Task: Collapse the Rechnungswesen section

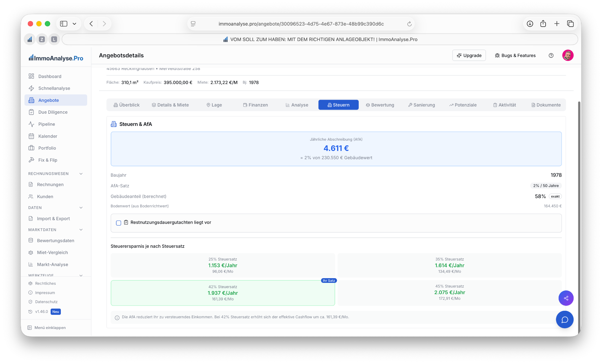Action: pos(81,174)
